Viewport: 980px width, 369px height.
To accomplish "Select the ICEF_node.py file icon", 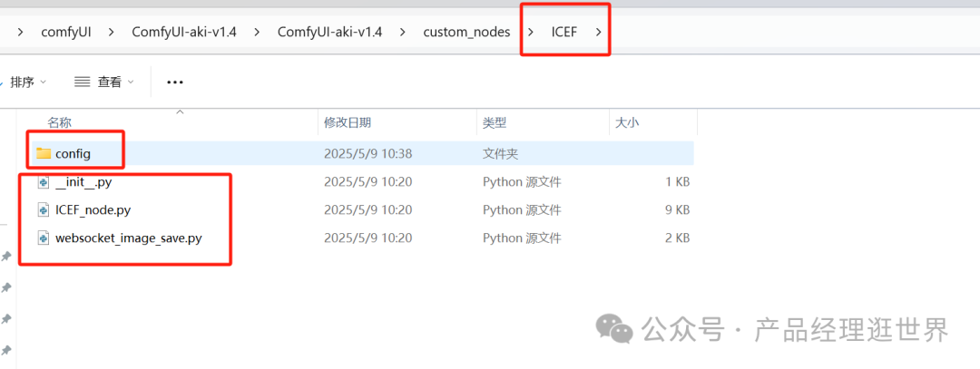I will pos(44,210).
